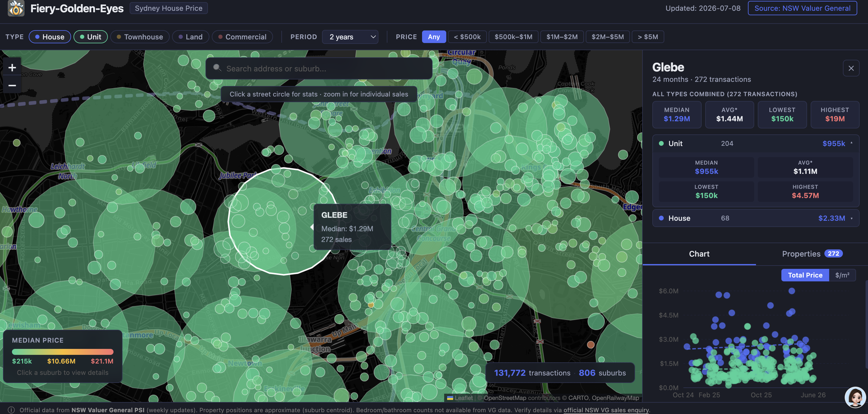This screenshot has width=868, height=414.
Task: Click the search address or suburb field
Action: [319, 68]
